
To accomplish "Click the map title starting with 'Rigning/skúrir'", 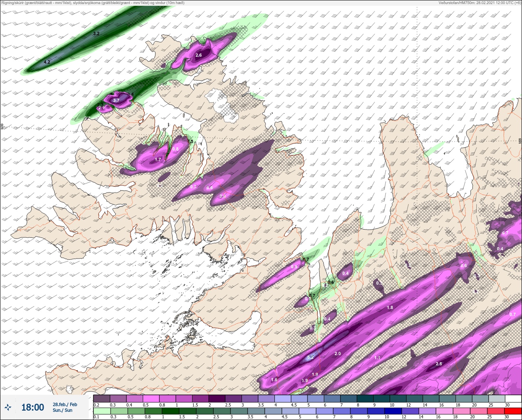I will point(93,3).
